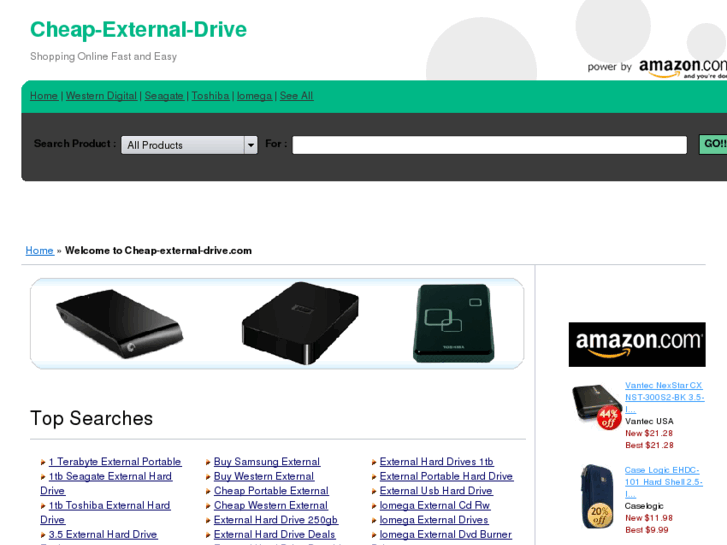Open 1tb Toshiba External Hard Drive link
The image size is (727, 545).
tap(109, 506)
